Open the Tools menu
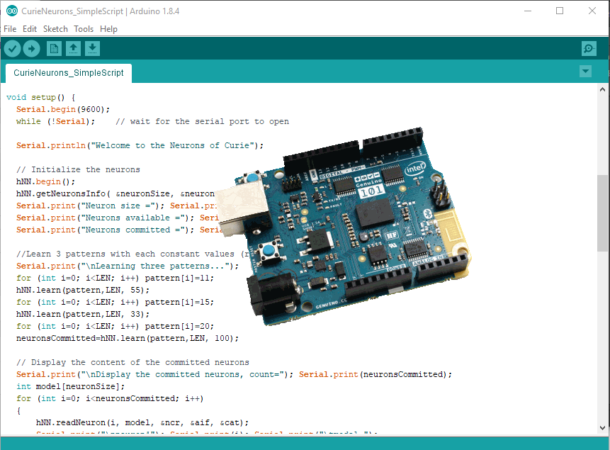Image resolution: width=610 pixels, height=450 pixels. point(84,29)
